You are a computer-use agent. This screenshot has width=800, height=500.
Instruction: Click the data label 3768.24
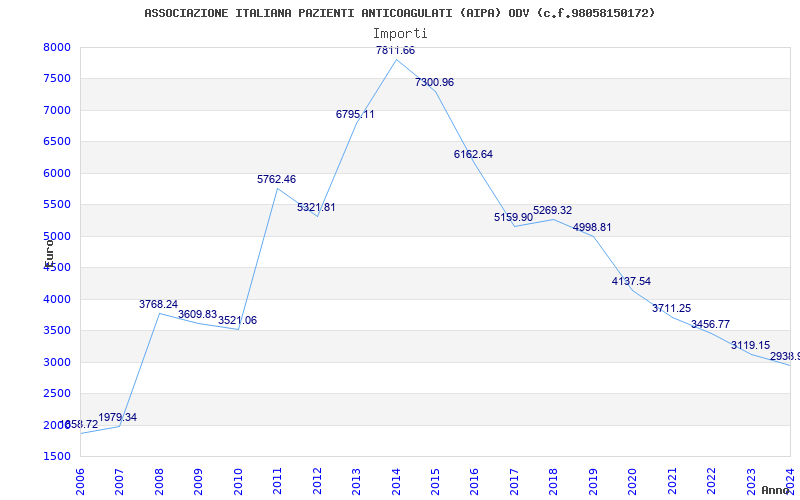158,305
